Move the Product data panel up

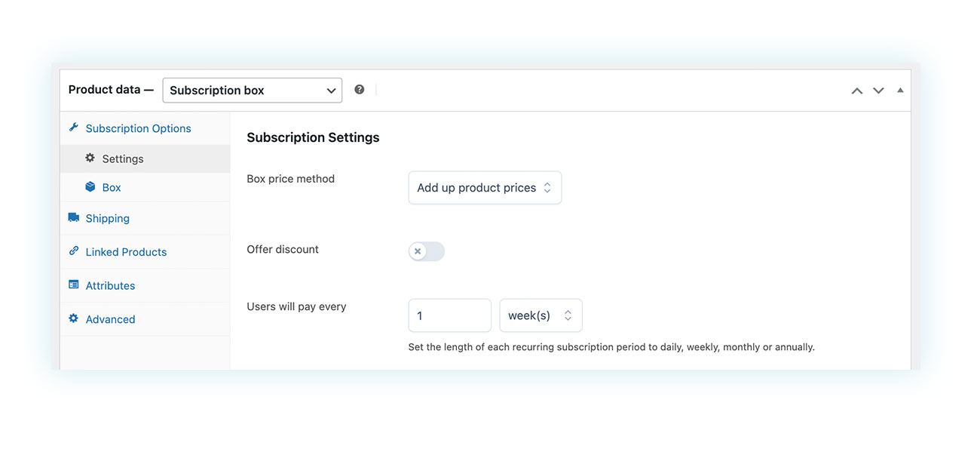[856, 91]
